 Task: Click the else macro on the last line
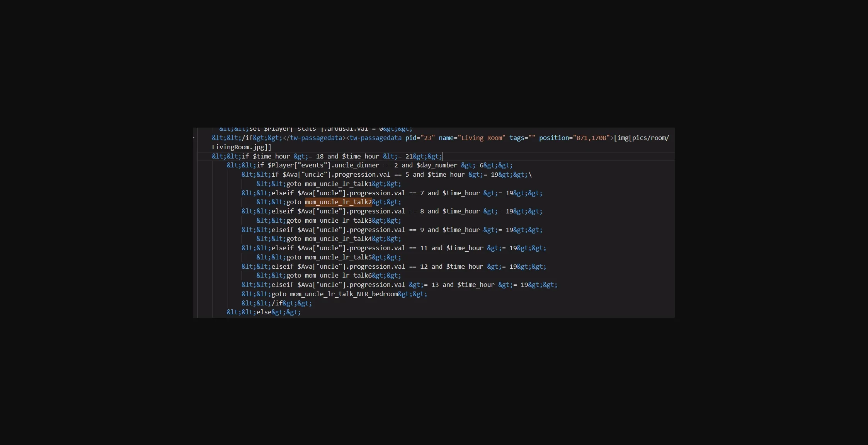pos(264,312)
